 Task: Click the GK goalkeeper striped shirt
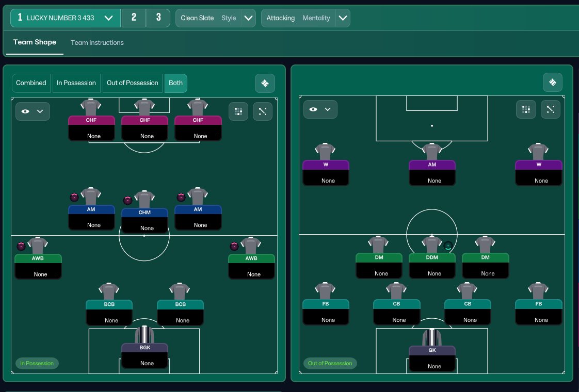click(431, 337)
